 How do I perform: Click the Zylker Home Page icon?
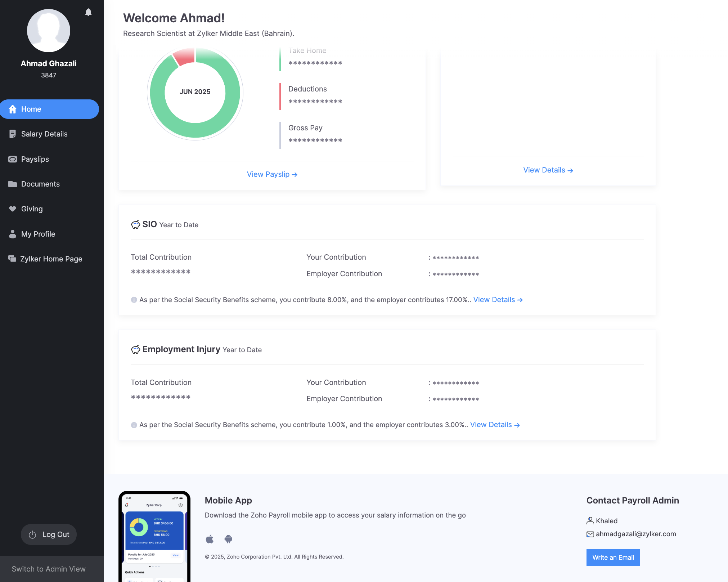(13, 259)
